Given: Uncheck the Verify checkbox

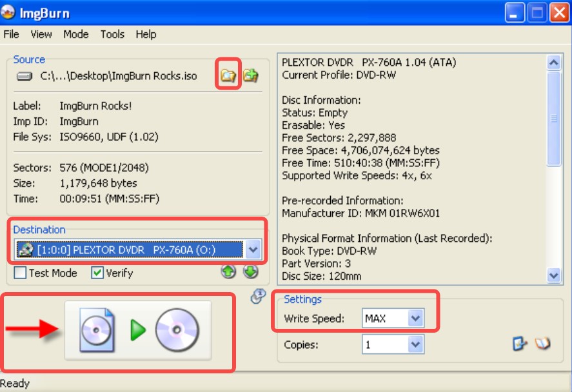Looking at the screenshot, I should [97, 273].
